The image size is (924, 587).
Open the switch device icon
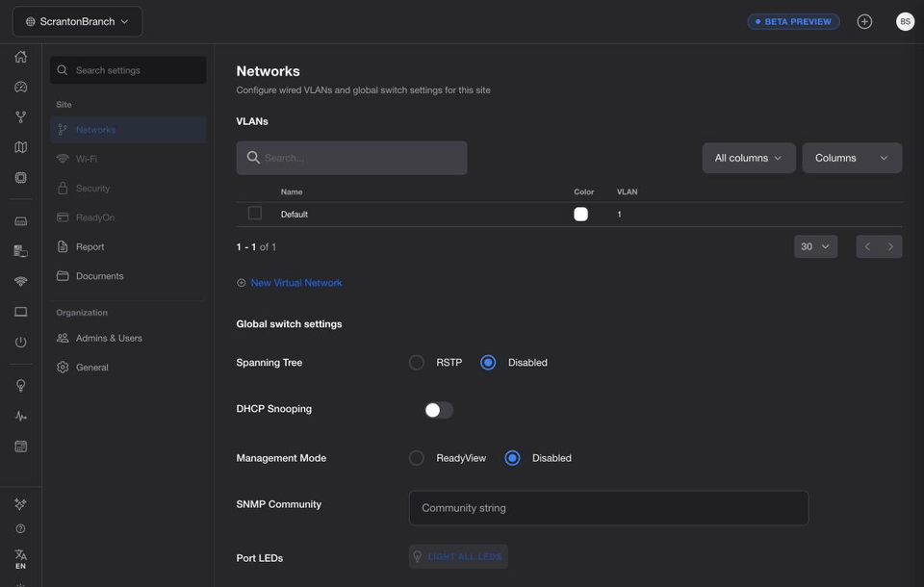20,221
